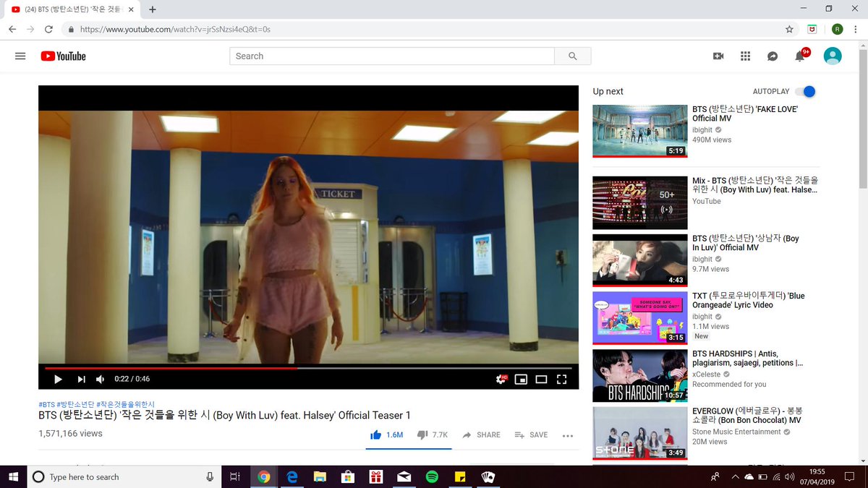
Task: Toggle the Autoplay switch
Action: point(805,92)
